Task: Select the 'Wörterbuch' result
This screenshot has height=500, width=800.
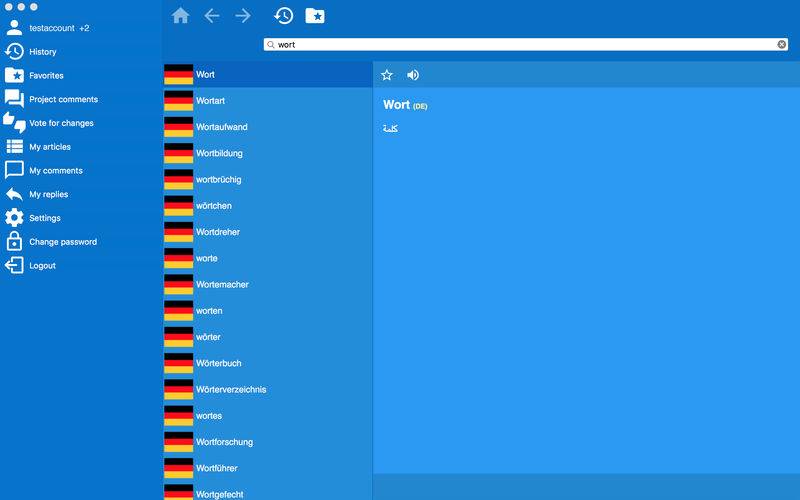Action: 268,363
